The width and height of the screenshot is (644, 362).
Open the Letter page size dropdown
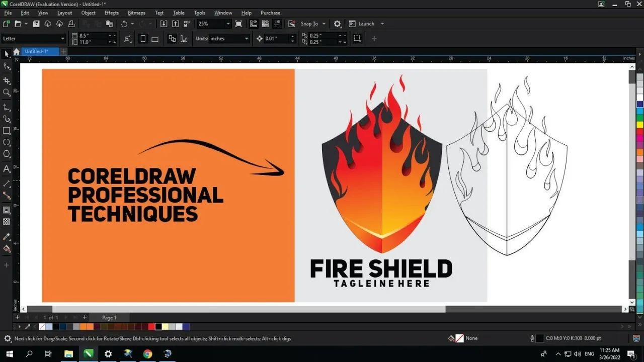point(63,39)
